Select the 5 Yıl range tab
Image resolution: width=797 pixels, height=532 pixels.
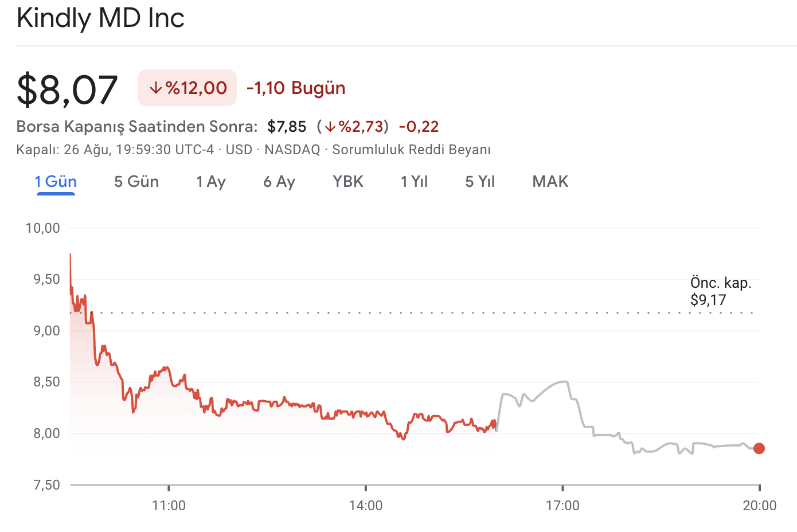click(x=480, y=182)
